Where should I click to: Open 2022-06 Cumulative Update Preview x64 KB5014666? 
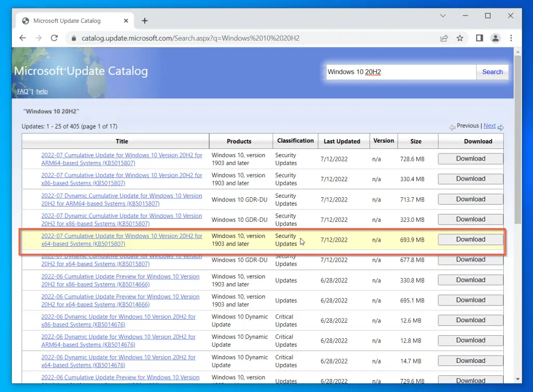click(120, 300)
